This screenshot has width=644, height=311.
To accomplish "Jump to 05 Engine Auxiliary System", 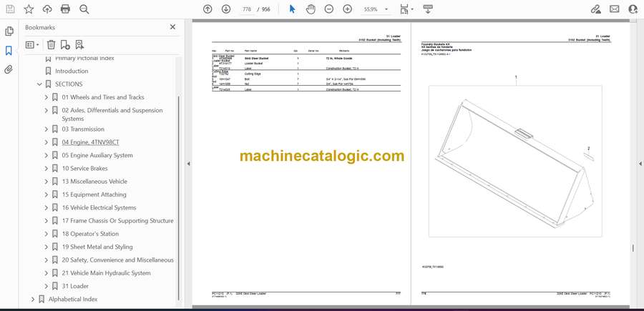I will [97, 156].
